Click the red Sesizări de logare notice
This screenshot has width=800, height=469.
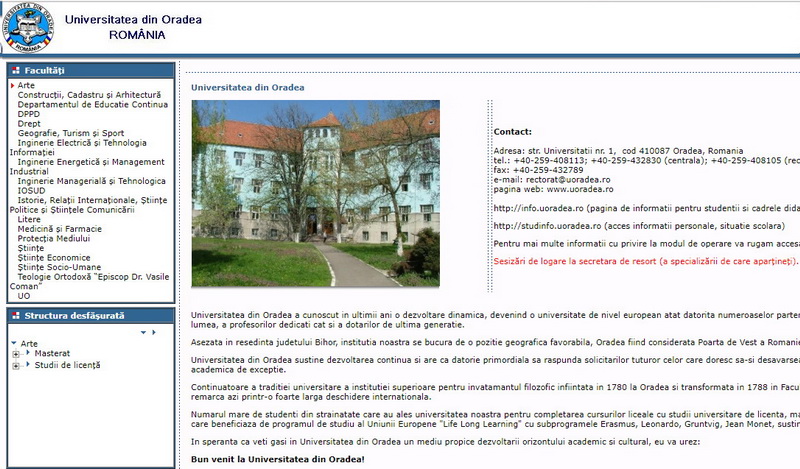tap(646, 261)
